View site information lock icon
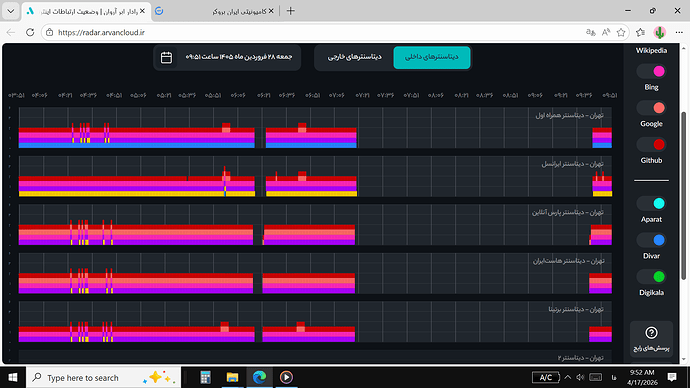690x388 pixels. pyautogui.click(x=49, y=32)
